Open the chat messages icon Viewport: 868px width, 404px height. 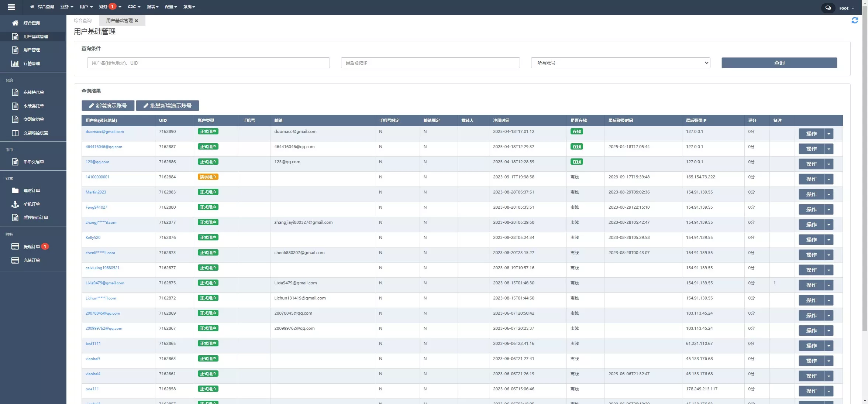[x=828, y=8]
